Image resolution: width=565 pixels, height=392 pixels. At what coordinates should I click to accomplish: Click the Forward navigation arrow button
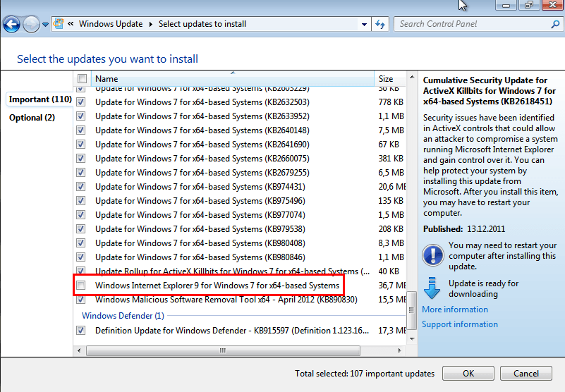[x=31, y=25]
